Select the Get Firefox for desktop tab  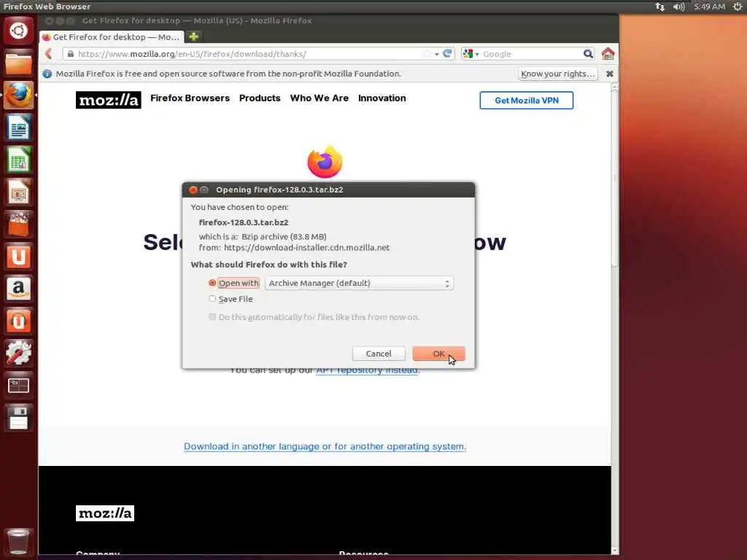(x=111, y=36)
